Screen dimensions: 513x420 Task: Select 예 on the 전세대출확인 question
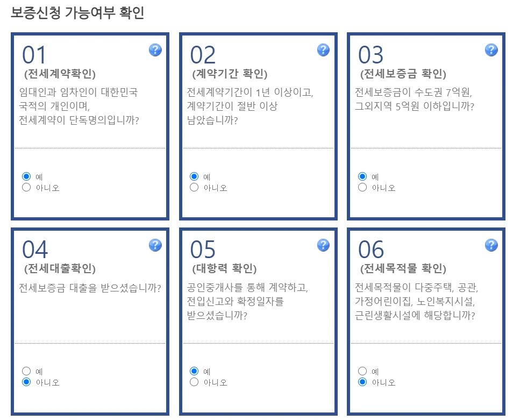tap(26, 371)
